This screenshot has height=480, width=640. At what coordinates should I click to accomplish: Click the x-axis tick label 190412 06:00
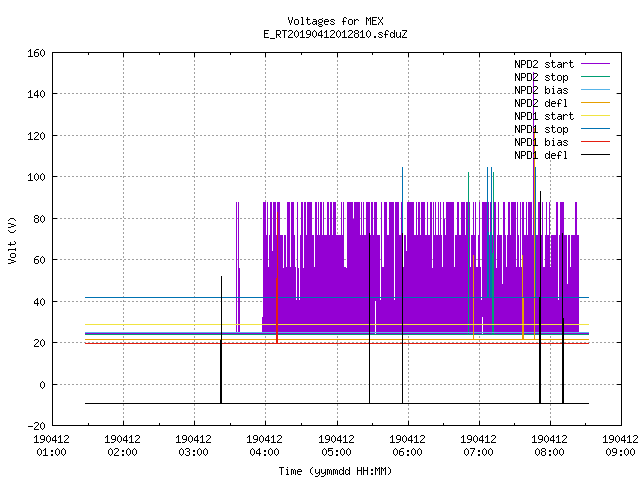pos(407,446)
